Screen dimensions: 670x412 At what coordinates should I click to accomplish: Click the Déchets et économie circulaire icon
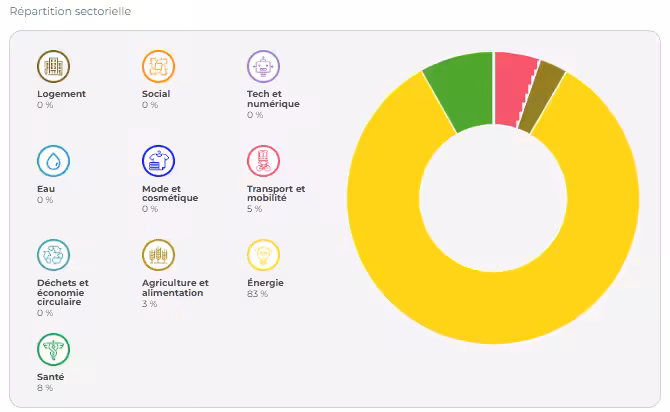coord(53,255)
